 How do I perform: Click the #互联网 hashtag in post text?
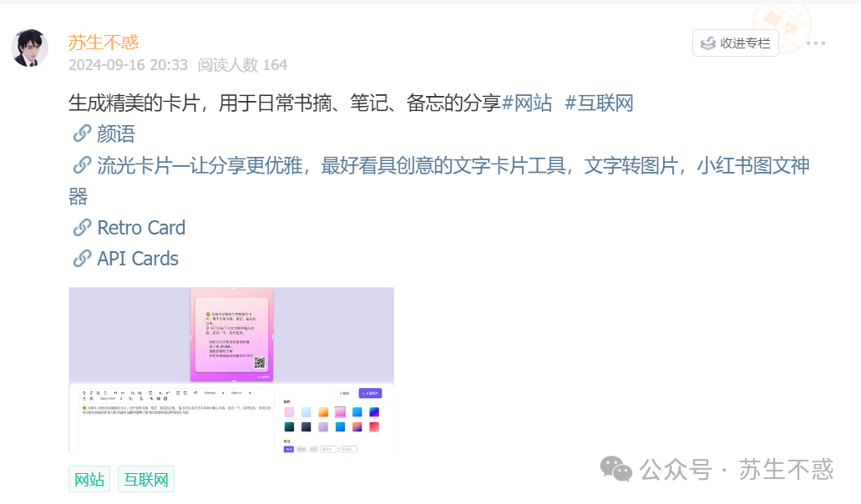(599, 103)
